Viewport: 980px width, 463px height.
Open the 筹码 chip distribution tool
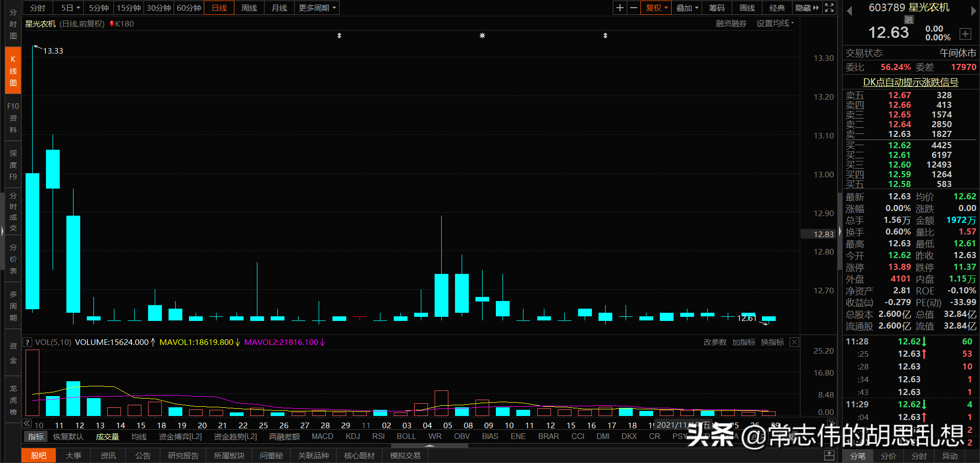pyautogui.click(x=716, y=8)
